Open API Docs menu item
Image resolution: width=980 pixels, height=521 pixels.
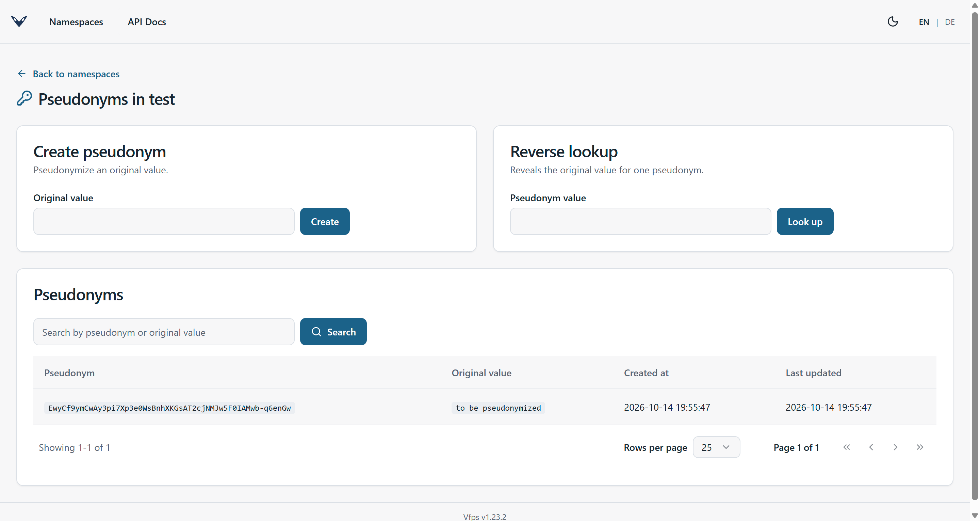[x=147, y=22]
